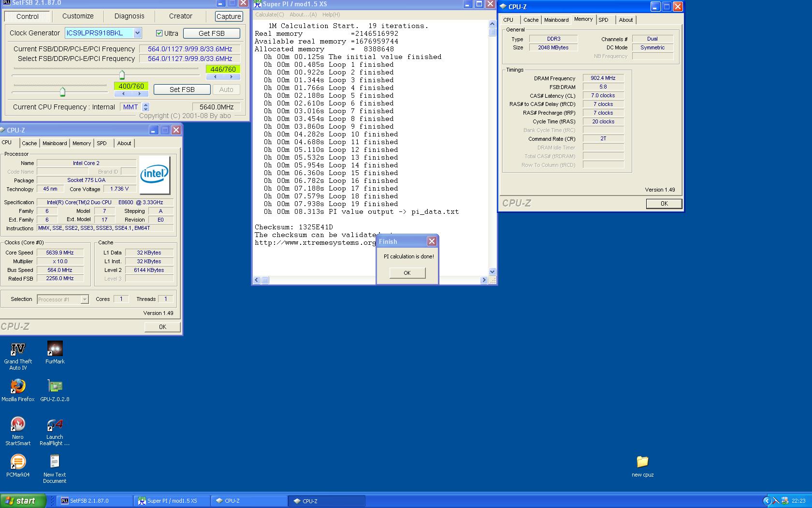Click CPU-Z Memory window title icon
Screen dimensions: 812x508
pos(503,7)
